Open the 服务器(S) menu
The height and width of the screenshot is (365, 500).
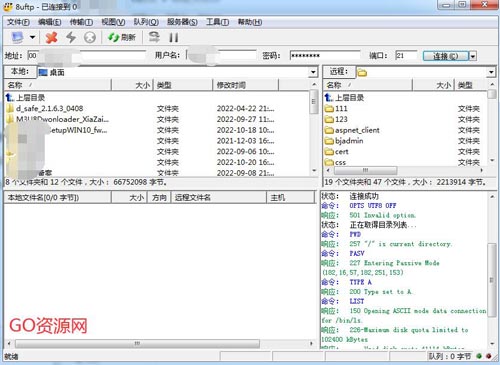(182, 22)
